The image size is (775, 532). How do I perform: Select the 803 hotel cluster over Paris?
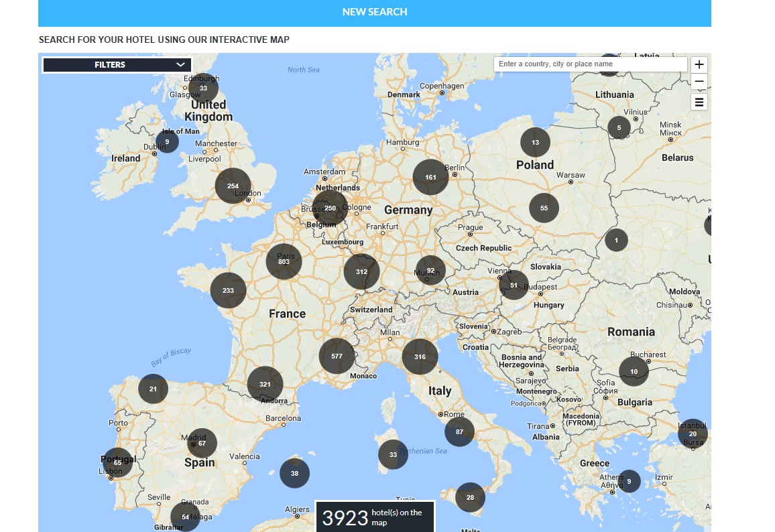284,261
